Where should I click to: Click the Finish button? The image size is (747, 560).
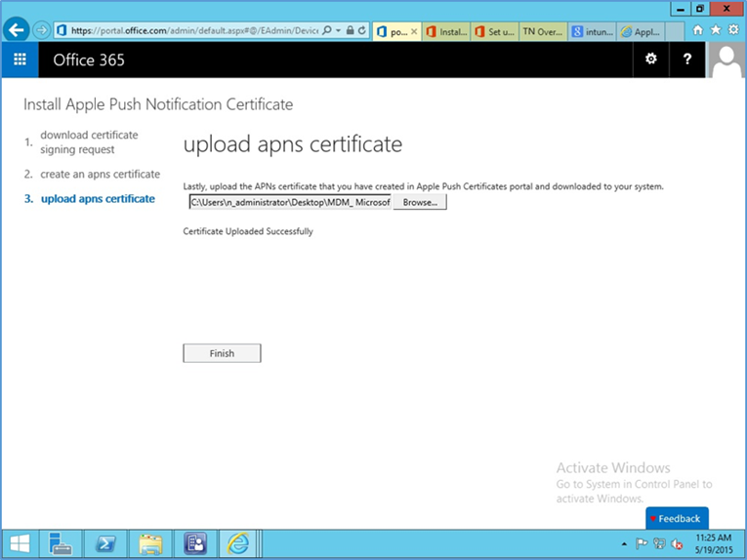tap(222, 353)
